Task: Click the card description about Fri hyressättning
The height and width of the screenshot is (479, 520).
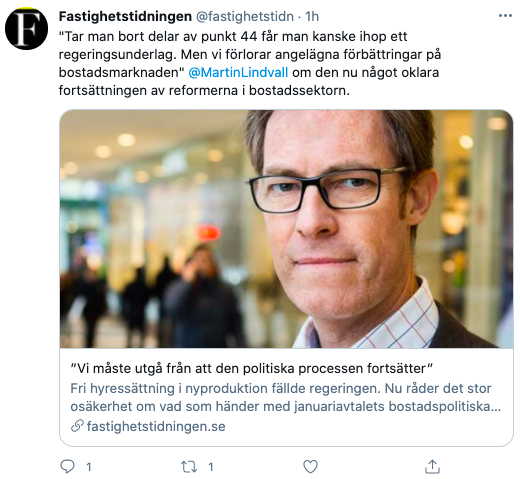Action: (285, 397)
